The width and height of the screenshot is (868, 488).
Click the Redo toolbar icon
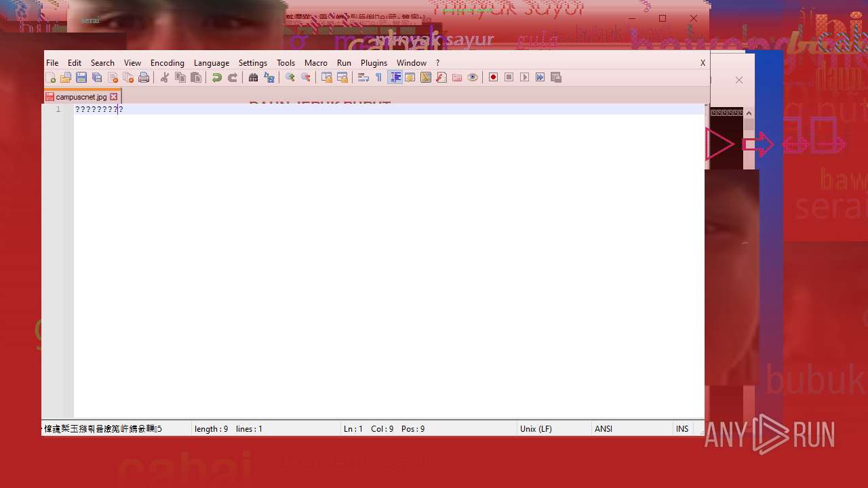232,77
